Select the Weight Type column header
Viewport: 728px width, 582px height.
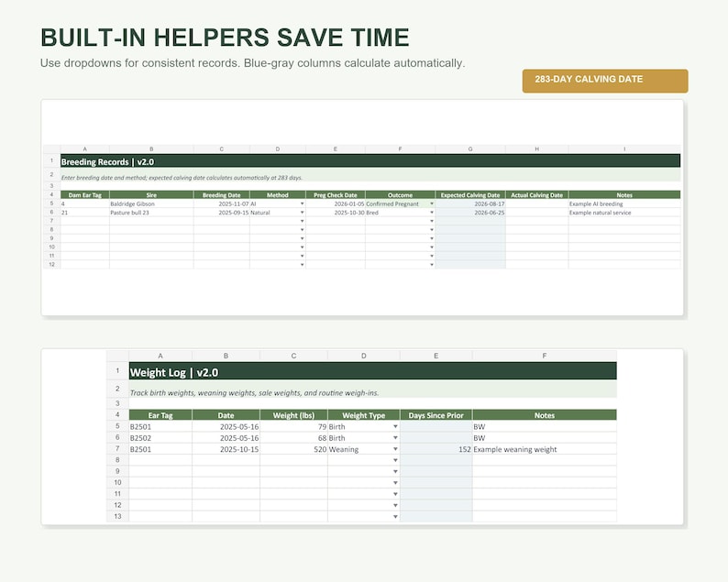tap(363, 415)
